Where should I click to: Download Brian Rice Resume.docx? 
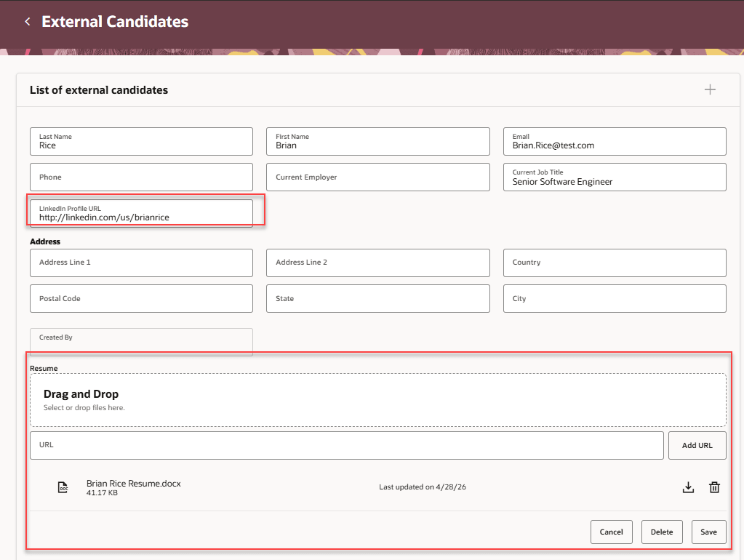[688, 487]
